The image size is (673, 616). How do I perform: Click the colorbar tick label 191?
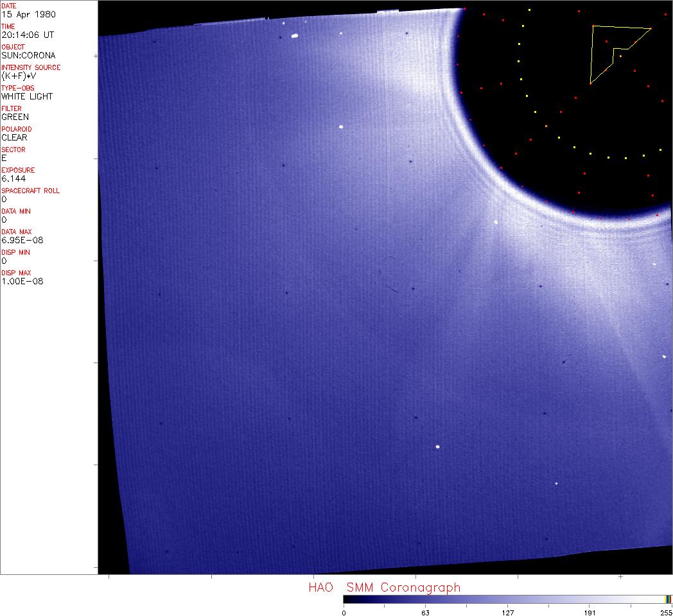[x=590, y=612]
